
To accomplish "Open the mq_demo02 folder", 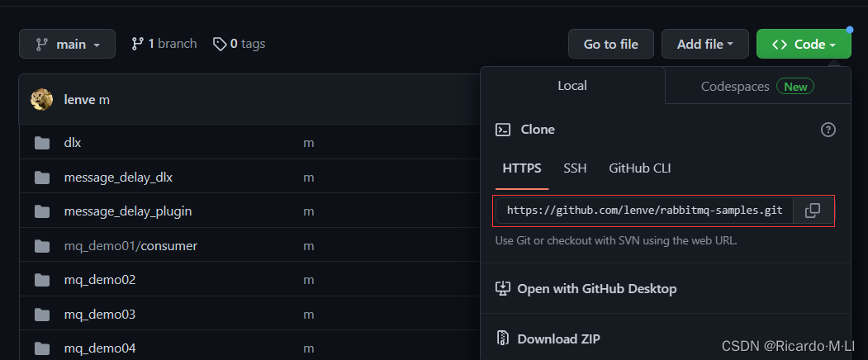I will tap(100, 280).
